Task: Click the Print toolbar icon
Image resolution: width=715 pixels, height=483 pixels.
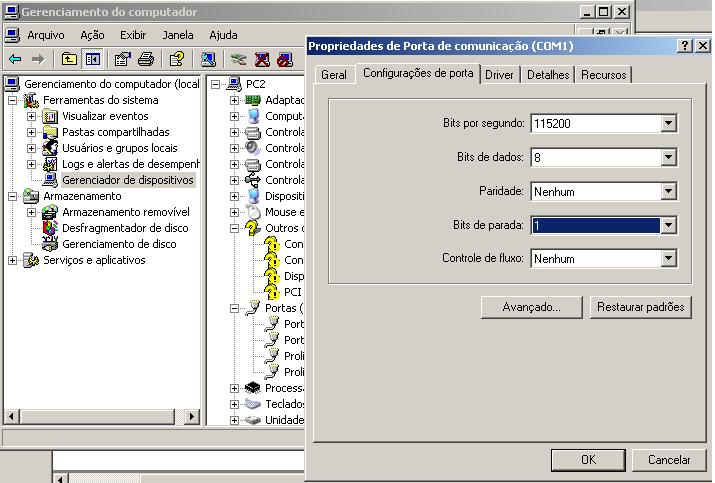Action: click(x=146, y=59)
